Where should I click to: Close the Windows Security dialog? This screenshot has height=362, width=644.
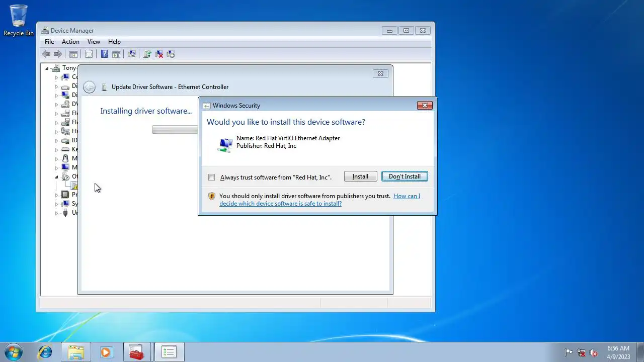[425, 105]
